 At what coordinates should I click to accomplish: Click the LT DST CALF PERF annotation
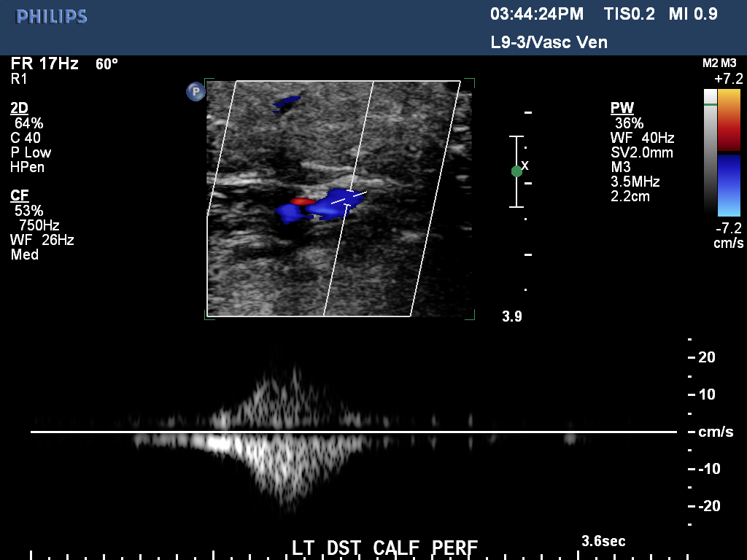click(x=384, y=548)
